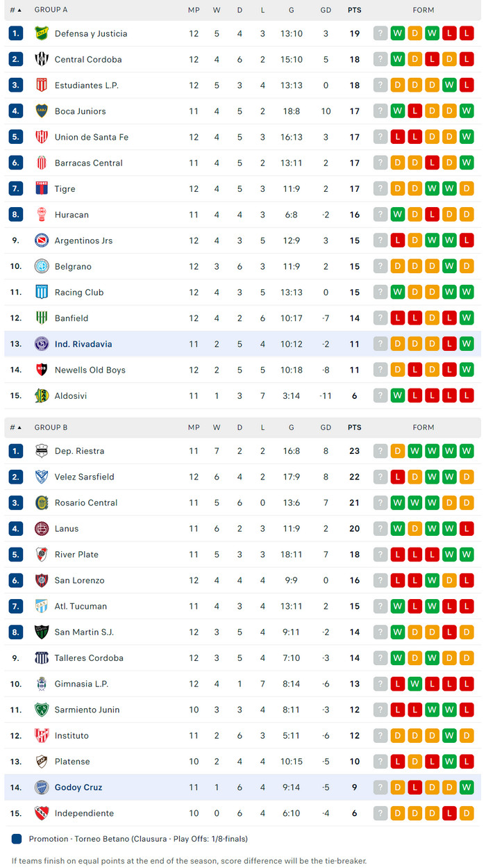Click Group A GD column header
Screen dimensions: 486x868
tap(326, 10)
